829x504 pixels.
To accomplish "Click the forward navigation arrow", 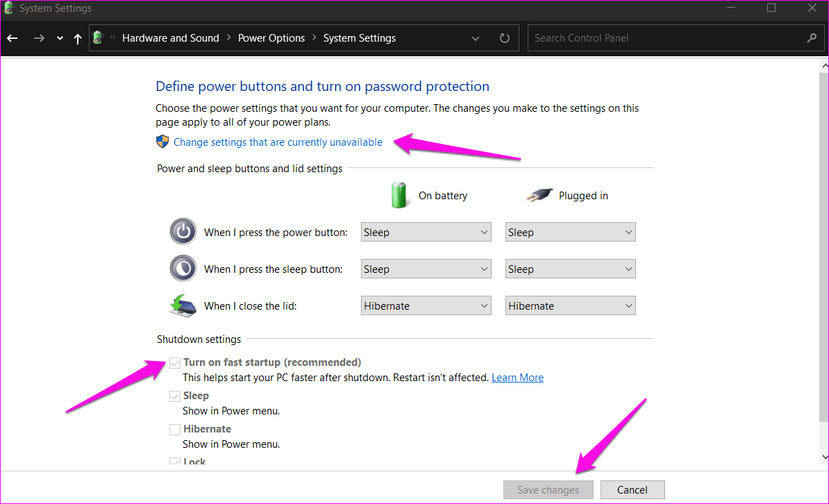I will coord(39,38).
